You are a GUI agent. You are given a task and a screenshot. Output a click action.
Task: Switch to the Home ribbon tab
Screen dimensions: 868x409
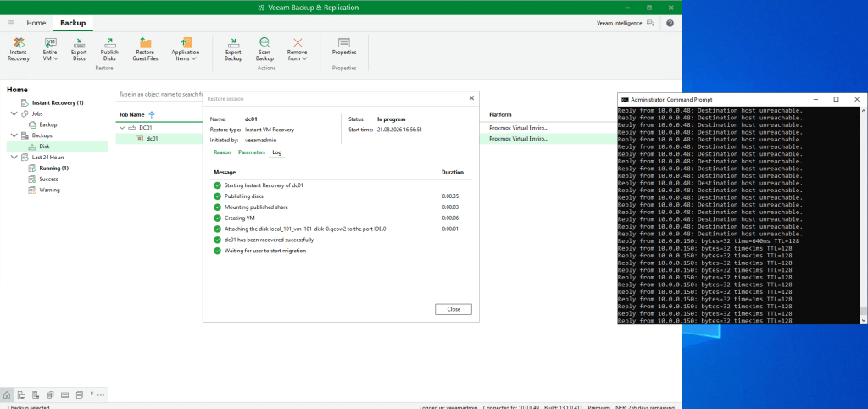pyautogui.click(x=36, y=23)
